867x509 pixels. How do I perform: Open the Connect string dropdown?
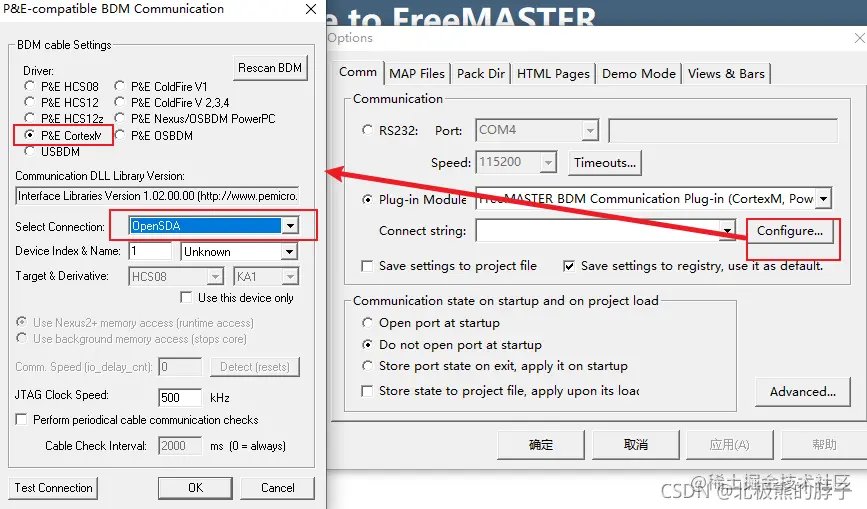click(x=727, y=230)
